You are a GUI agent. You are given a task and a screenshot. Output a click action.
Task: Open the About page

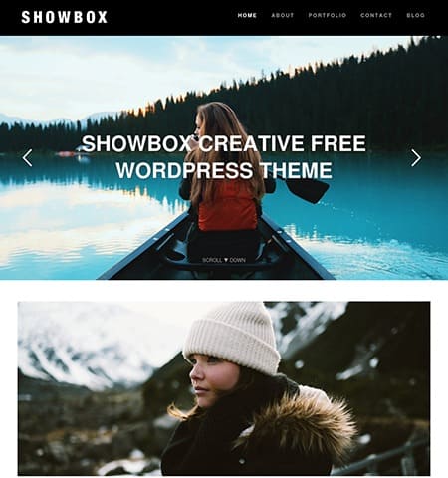(283, 15)
